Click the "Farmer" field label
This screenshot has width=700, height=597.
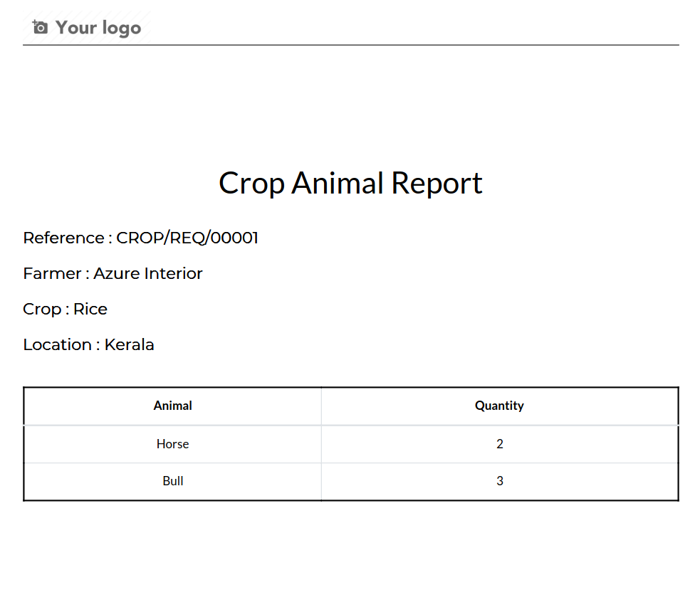click(x=51, y=273)
